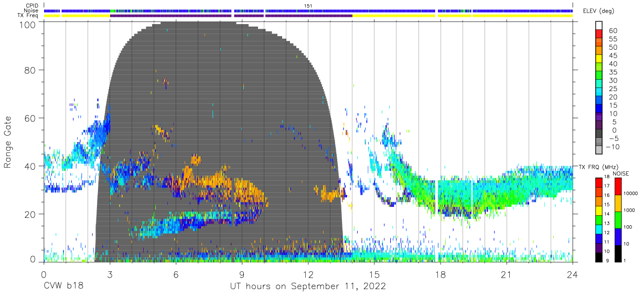Pick the black segment of the TX FRQ color bar
Viewport: 644px width, 297px height.
point(599,257)
